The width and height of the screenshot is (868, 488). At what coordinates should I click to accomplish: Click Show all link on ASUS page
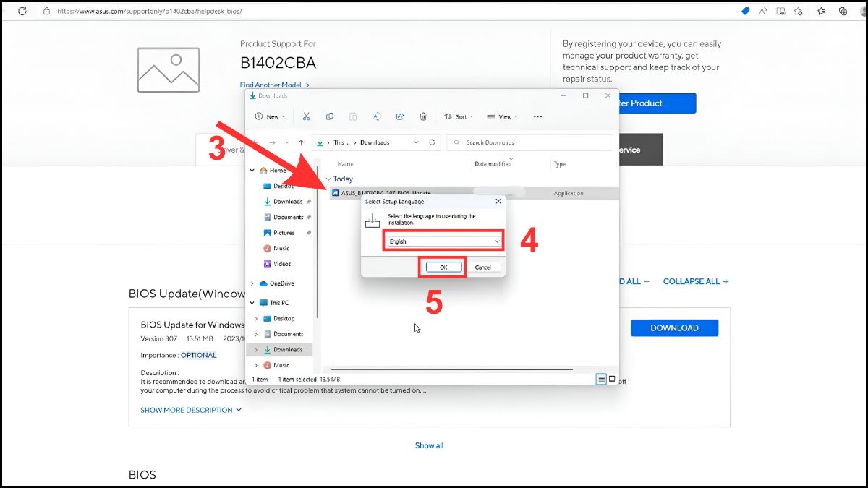(429, 445)
